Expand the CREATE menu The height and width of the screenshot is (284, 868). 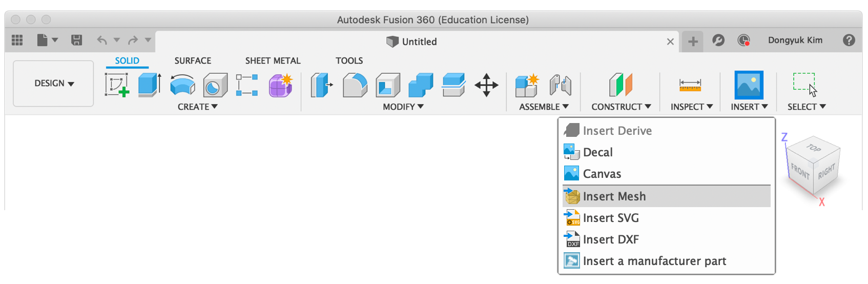click(x=198, y=107)
